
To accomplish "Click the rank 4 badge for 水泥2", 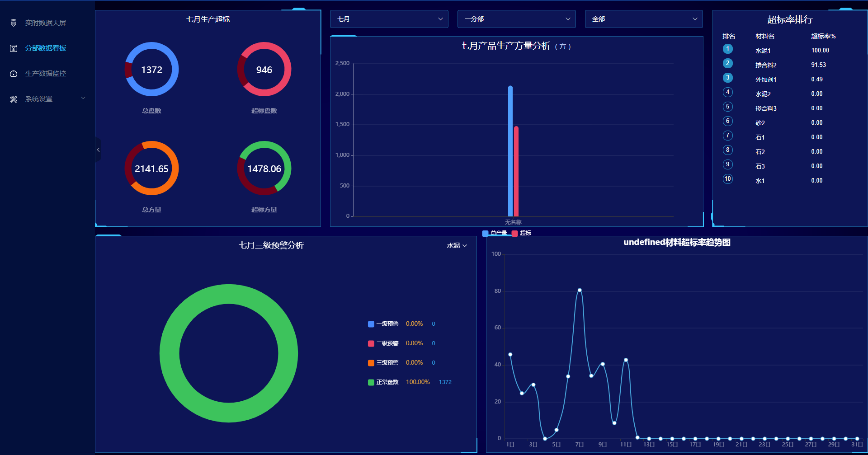I will [x=727, y=92].
